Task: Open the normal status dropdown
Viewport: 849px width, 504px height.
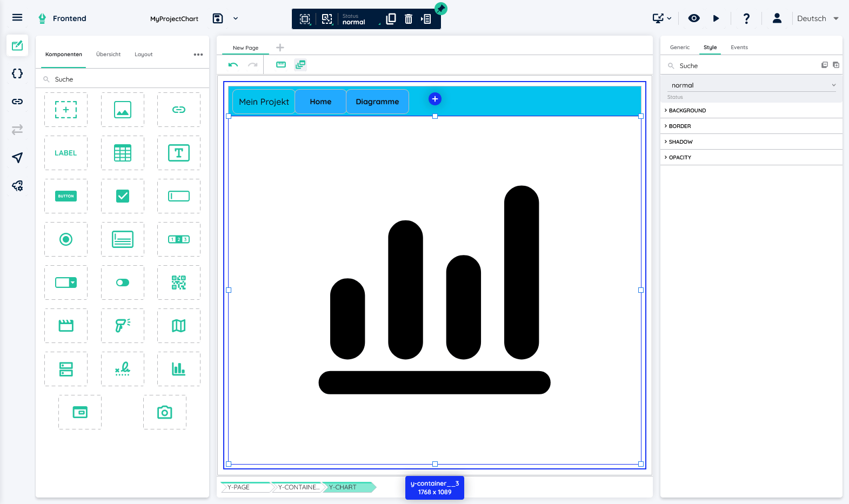Action: 751,85
